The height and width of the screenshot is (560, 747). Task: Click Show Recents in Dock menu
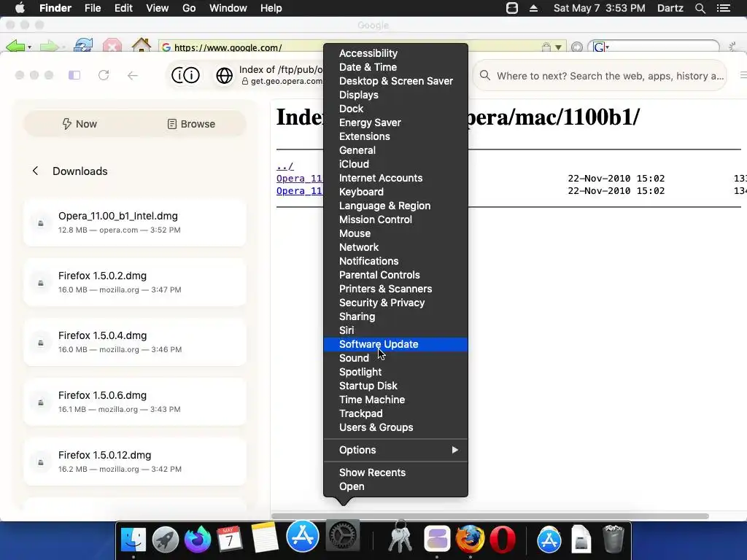point(395,472)
